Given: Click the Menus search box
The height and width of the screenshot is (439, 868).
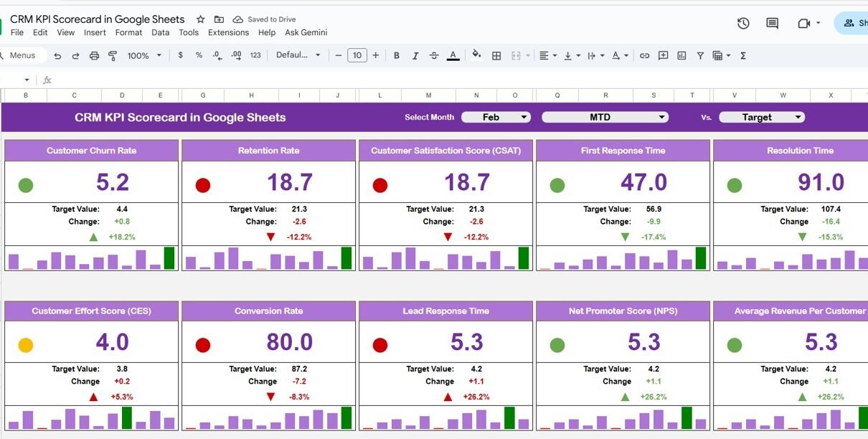Looking at the screenshot, I should [x=23, y=55].
